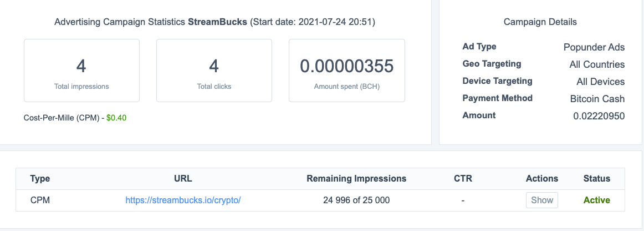Image resolution: width=644 pixels, height=231 pixels.
Task: Click the Campaign Details heading
Action: [x=540, y=22]
